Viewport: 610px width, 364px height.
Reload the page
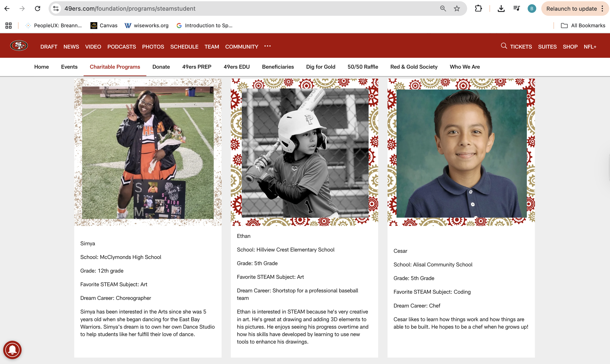point(38,9)
